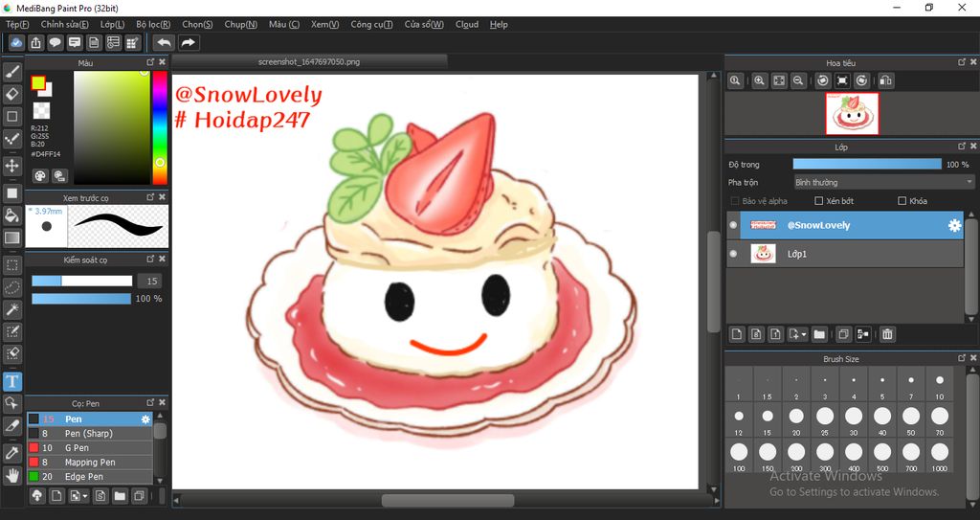This screenshot has height=520, width=980.
Task: Undock the Màu panel
Action: point(150,62)
